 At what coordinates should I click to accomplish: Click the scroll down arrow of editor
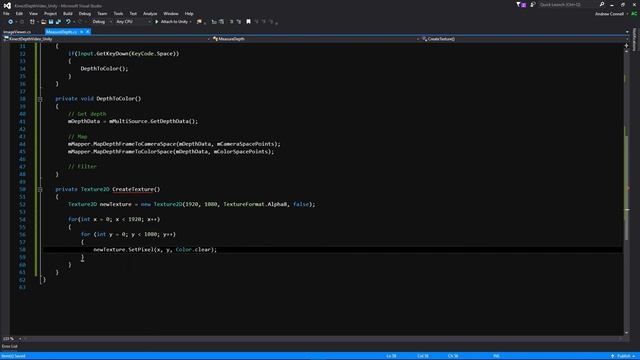point(627,333)
